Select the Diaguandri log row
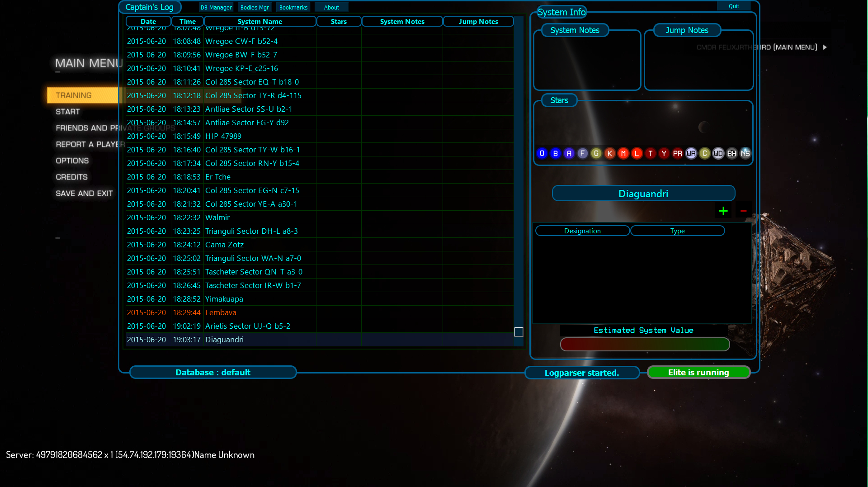Screen dimensions: 868x487 point(320,340)
